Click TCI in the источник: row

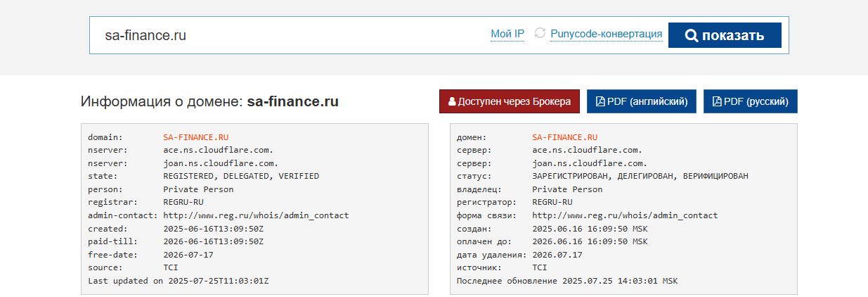tap(540, 267)
